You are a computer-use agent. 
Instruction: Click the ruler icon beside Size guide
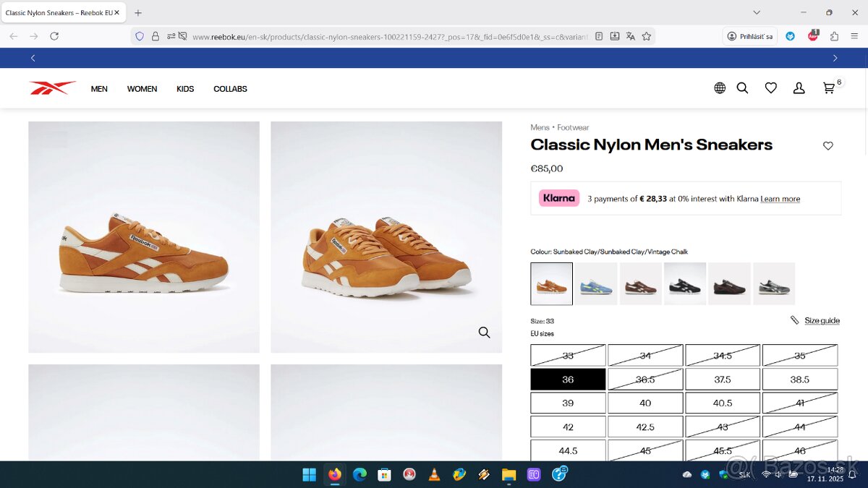[793, 320]
